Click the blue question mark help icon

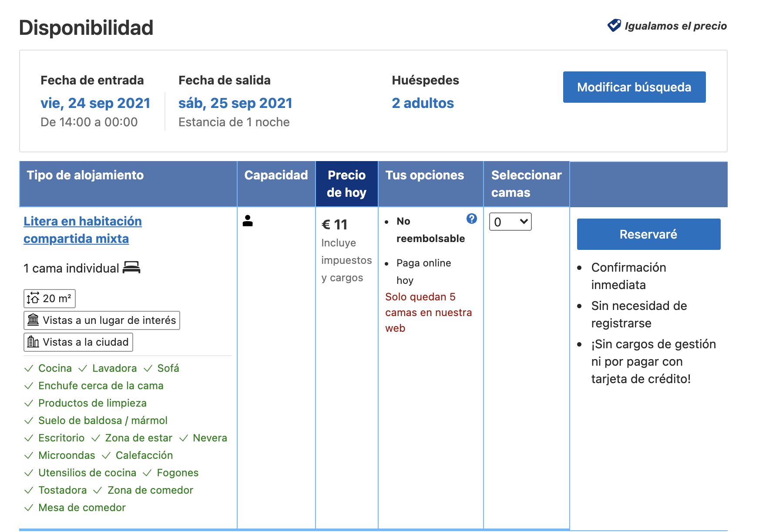coord(471,219)
